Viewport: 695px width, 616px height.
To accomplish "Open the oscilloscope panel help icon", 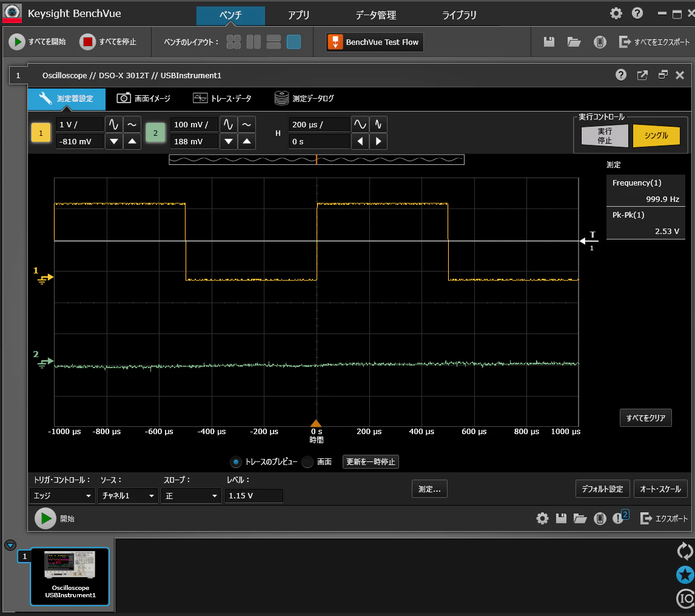I will click(621, 75).
